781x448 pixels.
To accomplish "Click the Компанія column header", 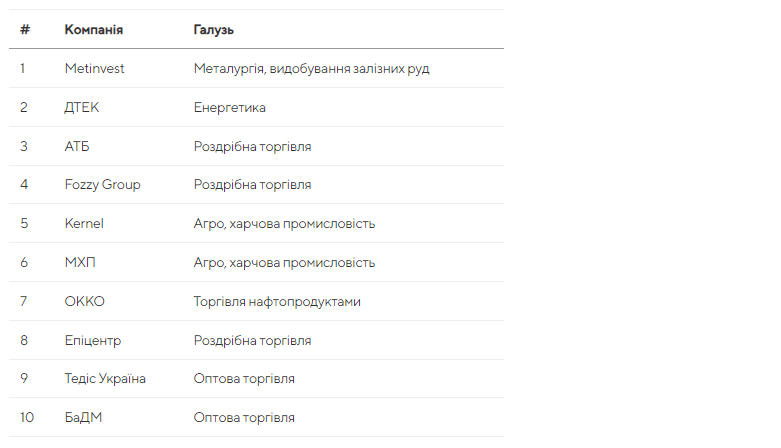I will pos(94,30).
